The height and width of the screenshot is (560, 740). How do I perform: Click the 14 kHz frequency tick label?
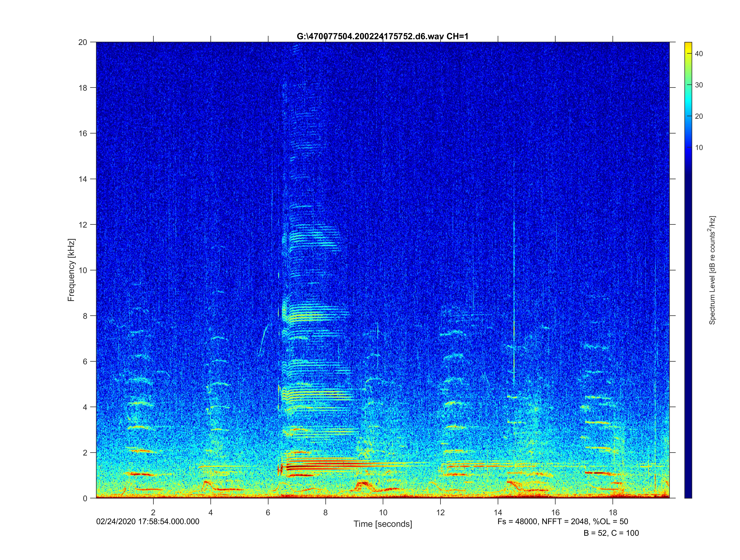(x=83, y=179)
